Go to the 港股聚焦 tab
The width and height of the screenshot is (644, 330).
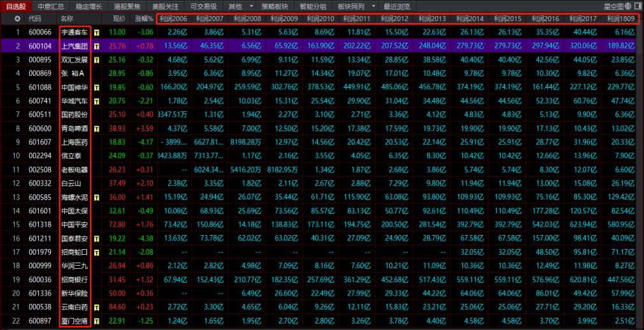click(x=127, y=6)
